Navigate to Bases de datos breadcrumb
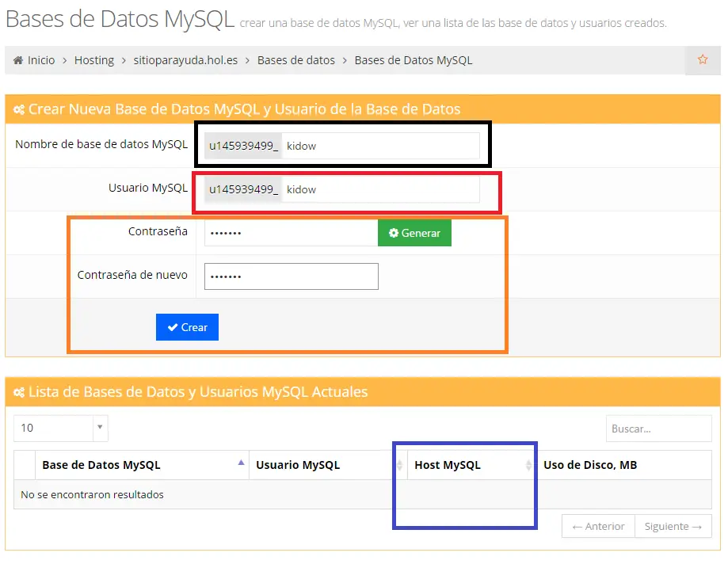This screenshot has height=583, width=728. pos(296,60)
